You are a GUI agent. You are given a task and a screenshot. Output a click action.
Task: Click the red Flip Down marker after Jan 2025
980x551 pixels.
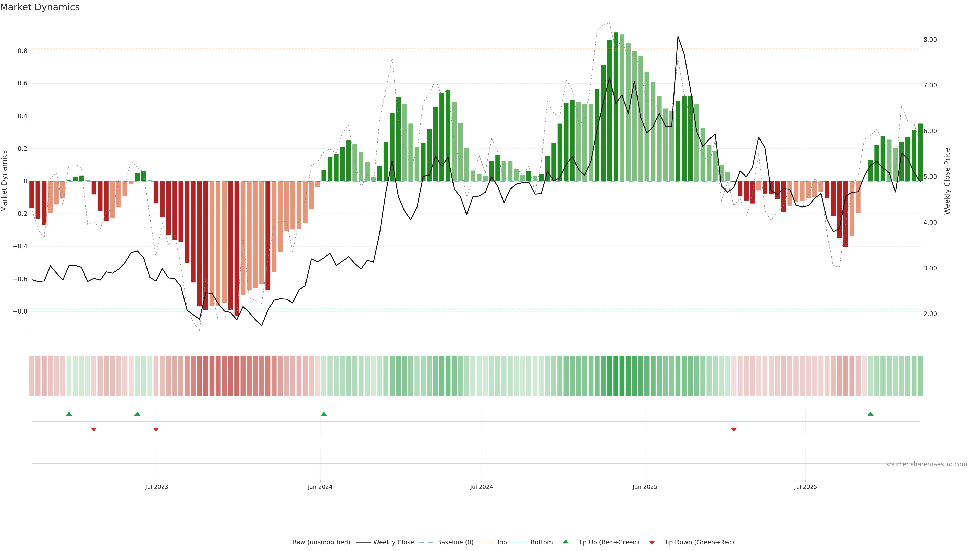click(734, 429)
